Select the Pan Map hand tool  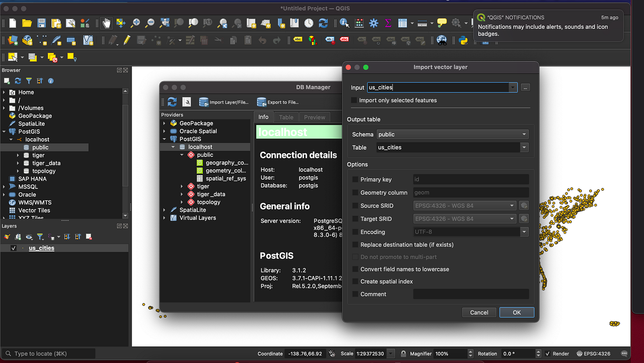tap(106, 23)
